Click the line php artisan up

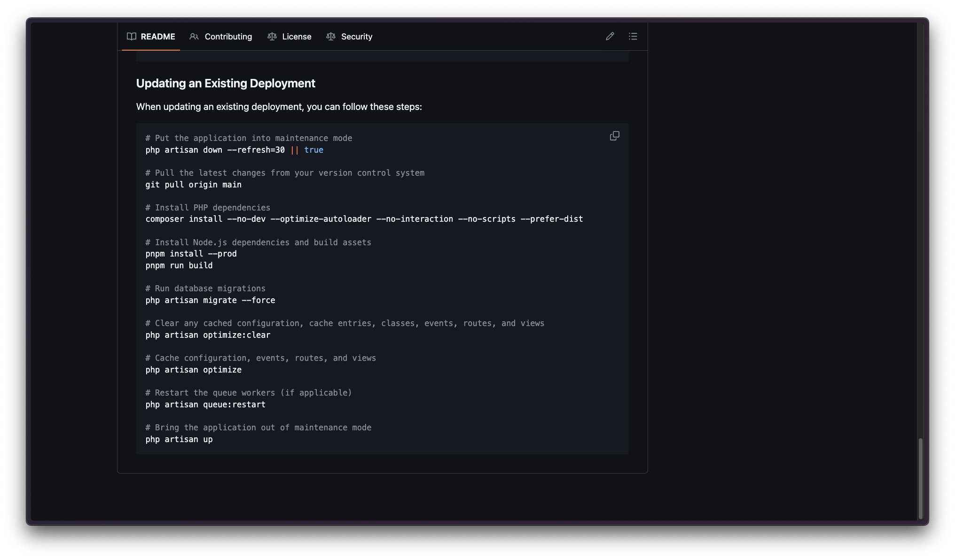(179, 439)
